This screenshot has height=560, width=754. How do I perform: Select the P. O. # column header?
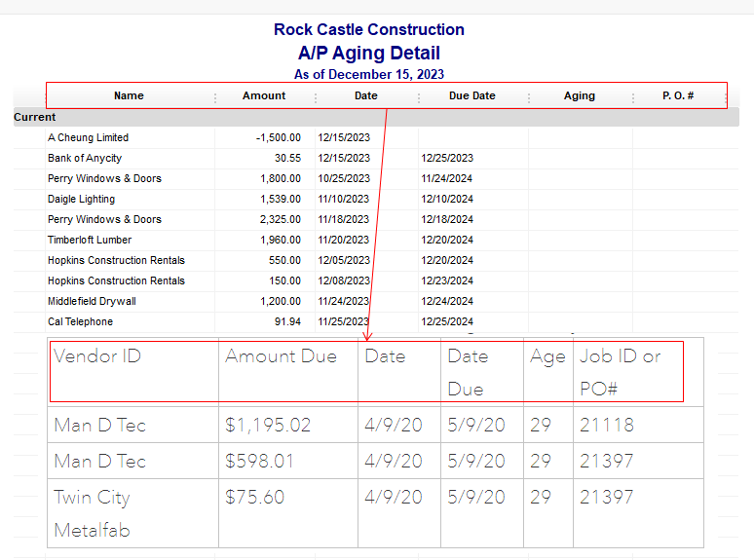point(677,95)
